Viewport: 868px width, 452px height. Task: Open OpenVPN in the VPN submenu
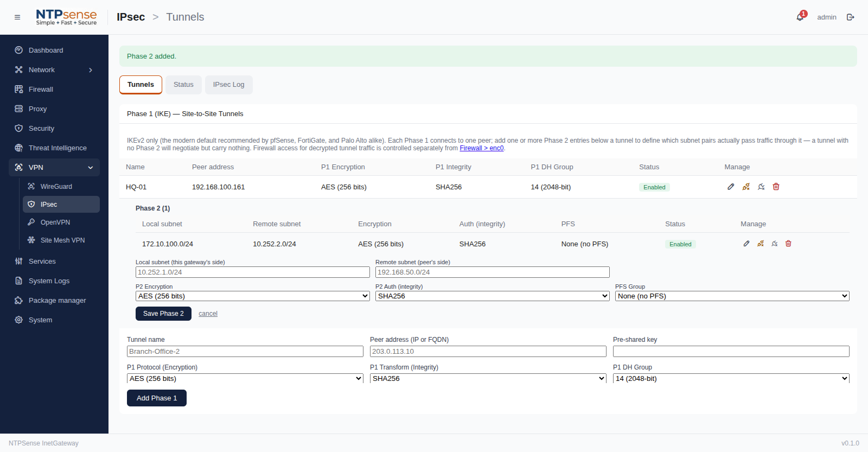click(x=61, y=222)
